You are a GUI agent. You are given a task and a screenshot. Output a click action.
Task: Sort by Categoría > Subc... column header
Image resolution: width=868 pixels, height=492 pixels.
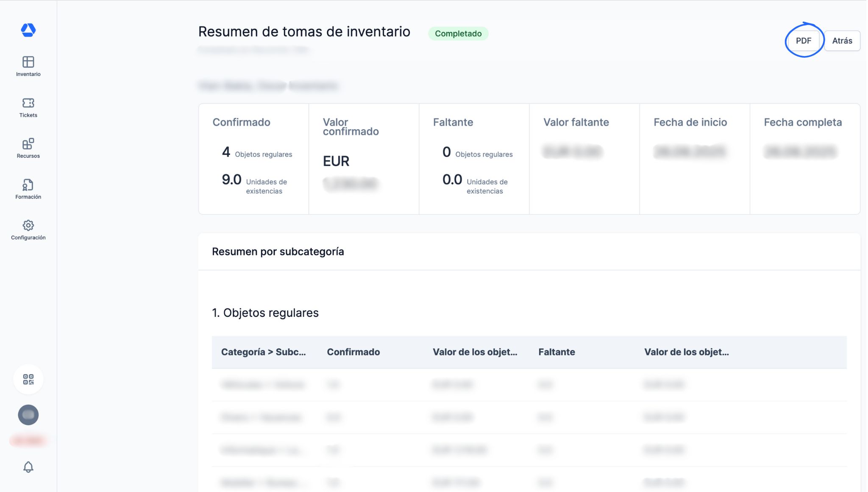coord(263,352)
